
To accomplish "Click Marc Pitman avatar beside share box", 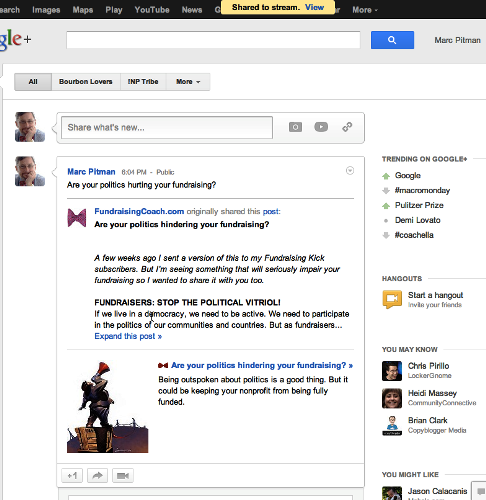I will tap(30, 127).
